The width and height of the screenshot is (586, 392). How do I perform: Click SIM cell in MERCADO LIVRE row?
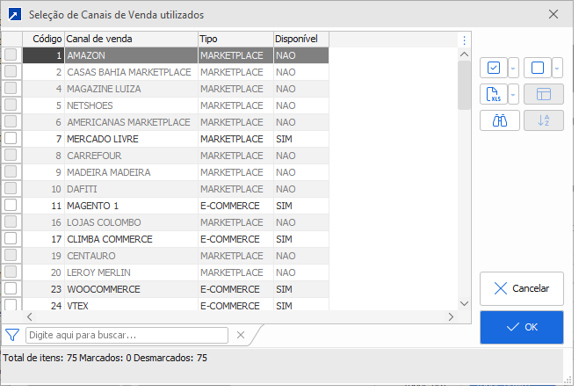tap(301, 139)
